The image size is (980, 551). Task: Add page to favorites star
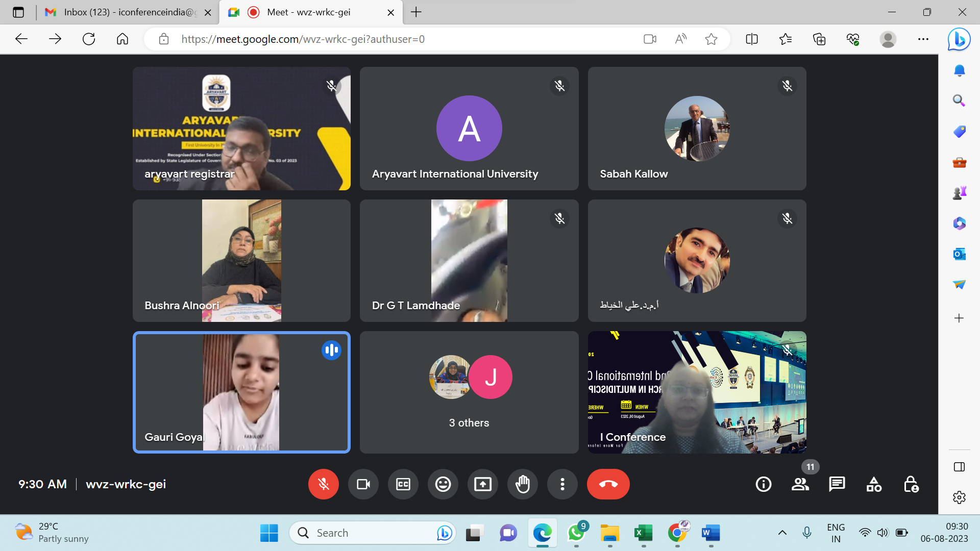tap(711, 39)
